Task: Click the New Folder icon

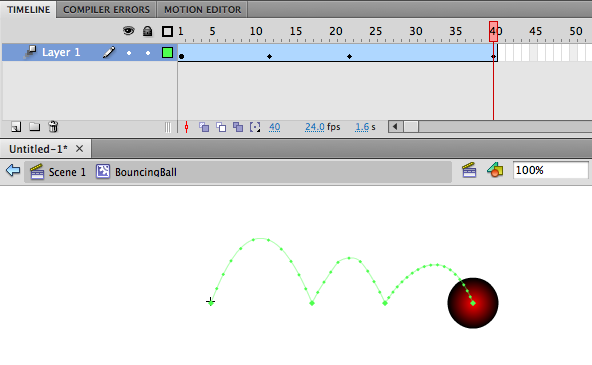Action: coord(34,127)
